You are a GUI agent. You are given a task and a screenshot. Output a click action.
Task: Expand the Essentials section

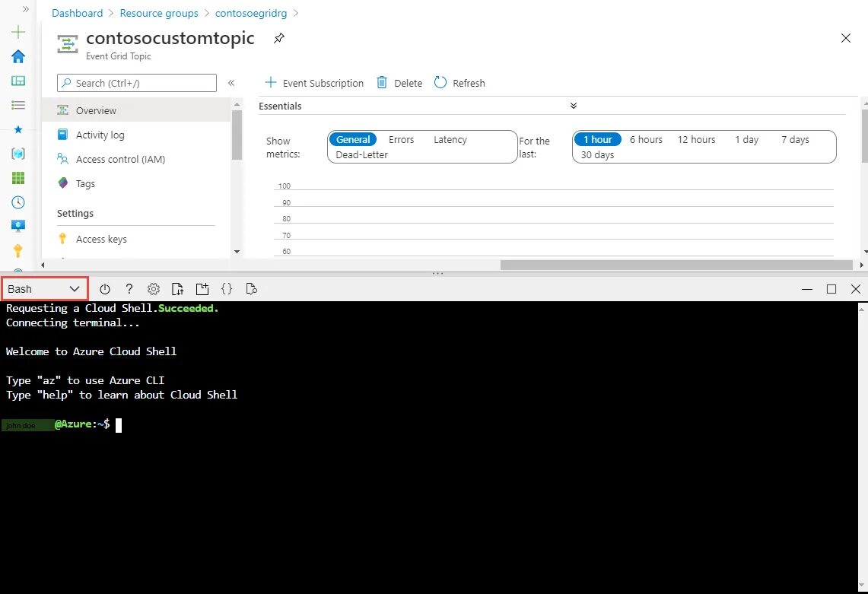pyautogui.click(x=574, y=106)
